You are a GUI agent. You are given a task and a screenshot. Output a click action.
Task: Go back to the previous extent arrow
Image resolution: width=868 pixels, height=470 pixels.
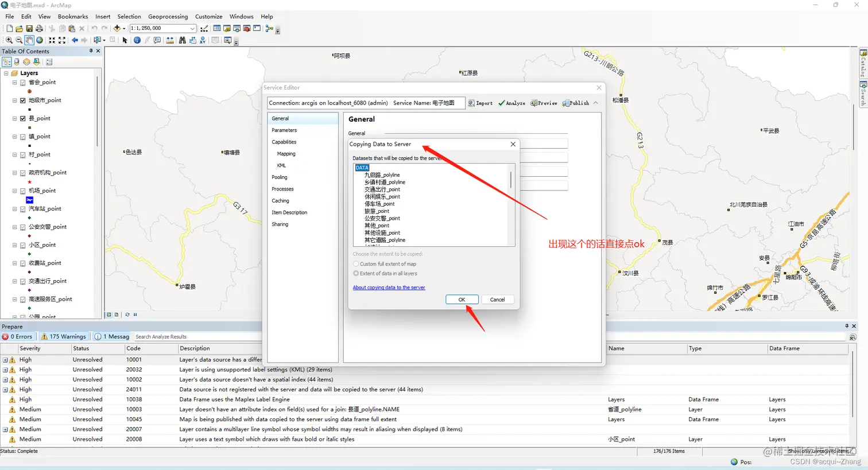click(75, 40)
